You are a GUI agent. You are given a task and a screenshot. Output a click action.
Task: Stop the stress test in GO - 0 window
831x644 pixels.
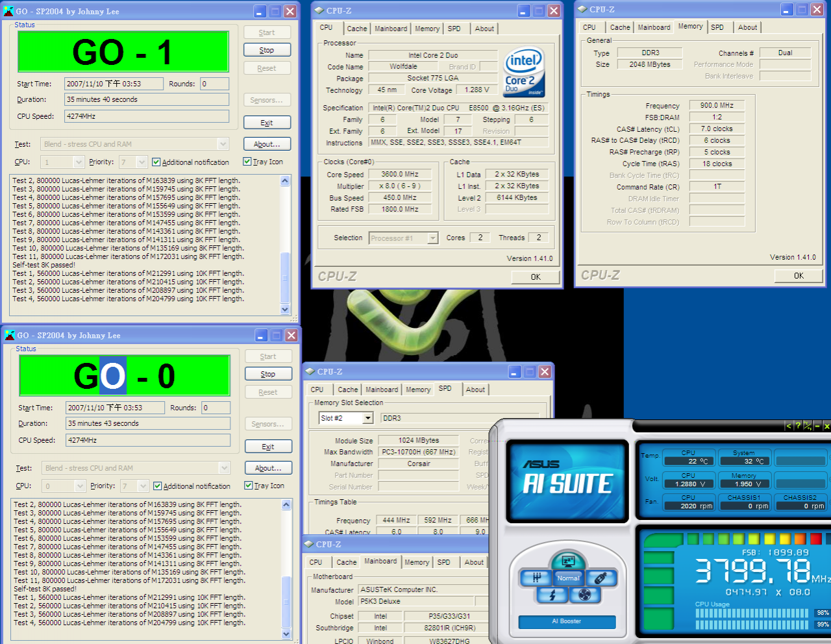268,374
